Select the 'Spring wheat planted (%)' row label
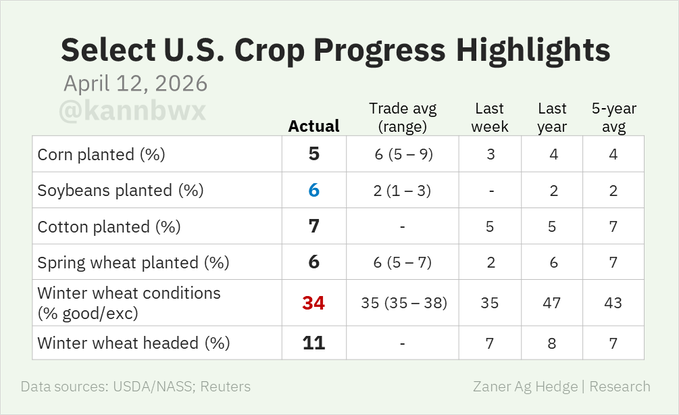Viewport: 679px width, 415px height. pyautogui.click(x=133, y=262)
